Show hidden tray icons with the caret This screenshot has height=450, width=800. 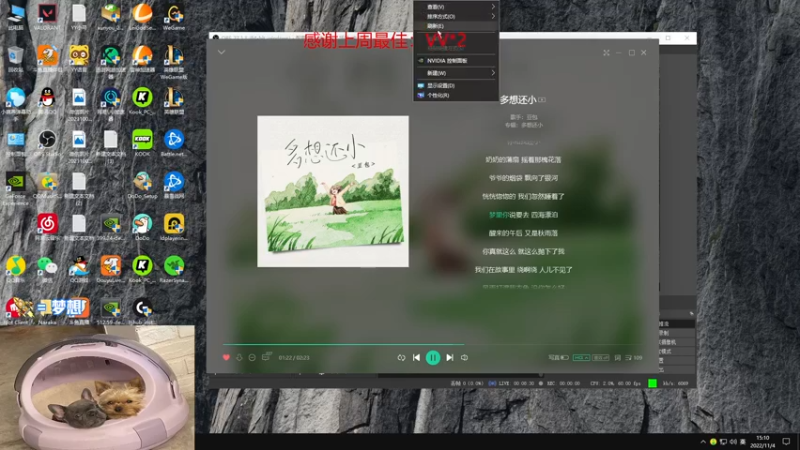[703, 442]
